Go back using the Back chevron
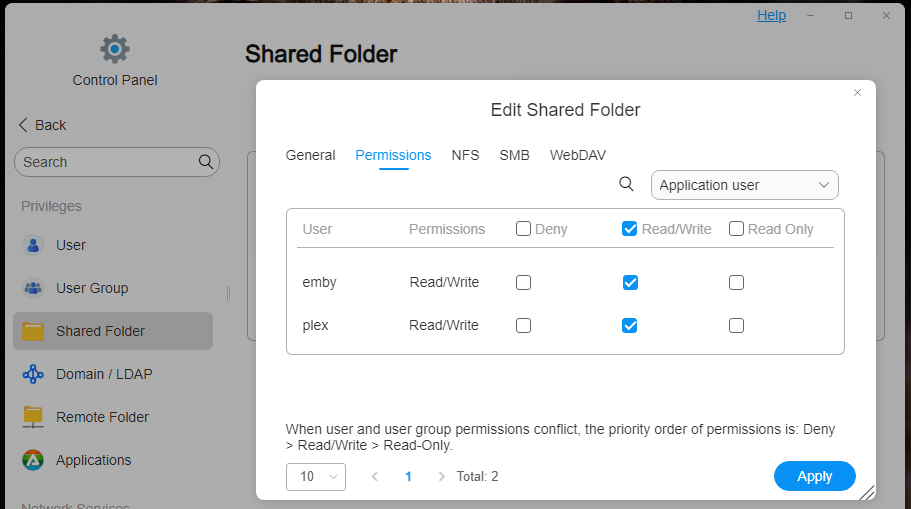Viewport: 911px width, 509px height. pyautogui.click(x=23, y=125)
